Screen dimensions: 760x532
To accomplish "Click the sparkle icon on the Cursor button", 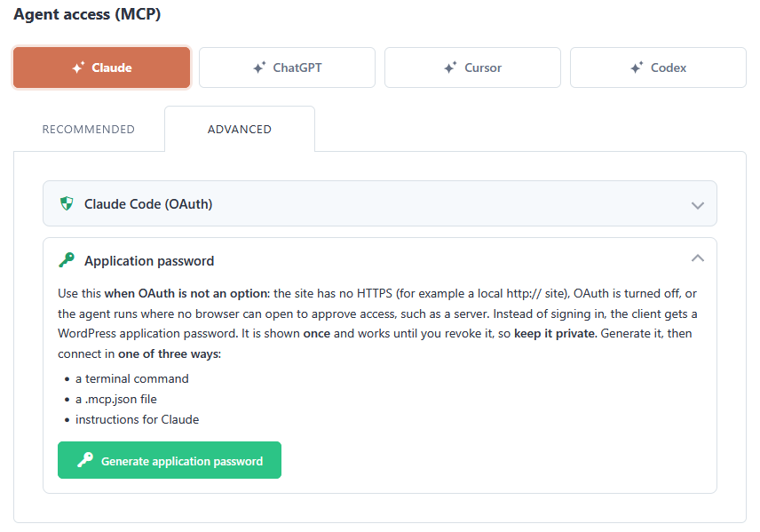I will tap(451, 67).
